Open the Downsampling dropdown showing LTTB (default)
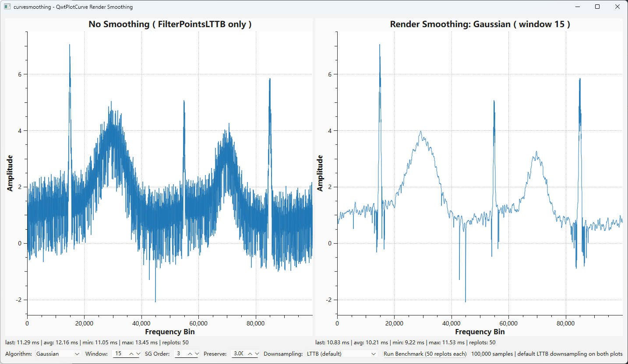Screen dimensions: 628x364 pos(342,353)
